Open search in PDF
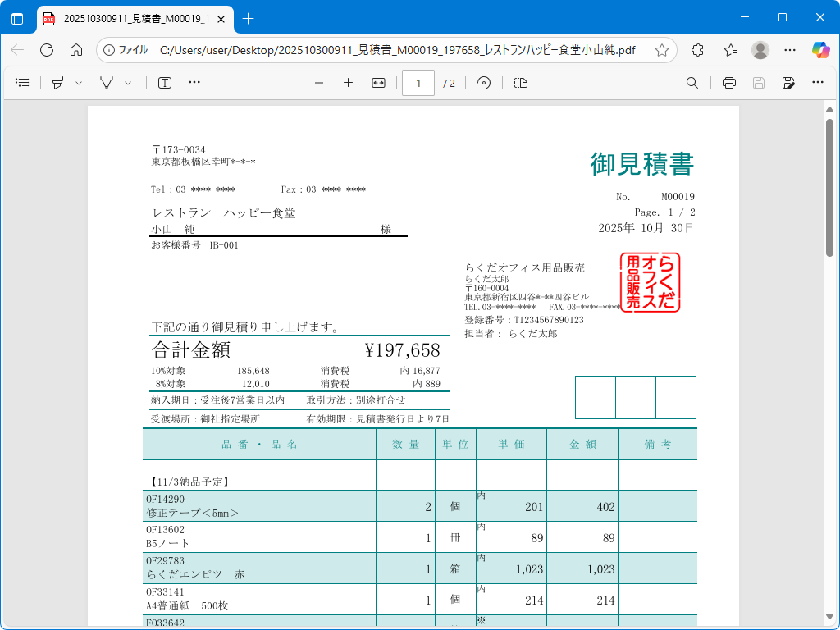Viewport: 840px width, 630px height. pyautogui.click(x=692, y=83)
